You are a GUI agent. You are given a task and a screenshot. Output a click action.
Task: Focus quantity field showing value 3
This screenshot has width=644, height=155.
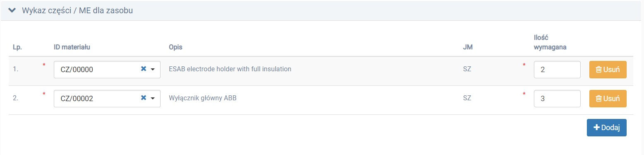(x=557, y=99)
